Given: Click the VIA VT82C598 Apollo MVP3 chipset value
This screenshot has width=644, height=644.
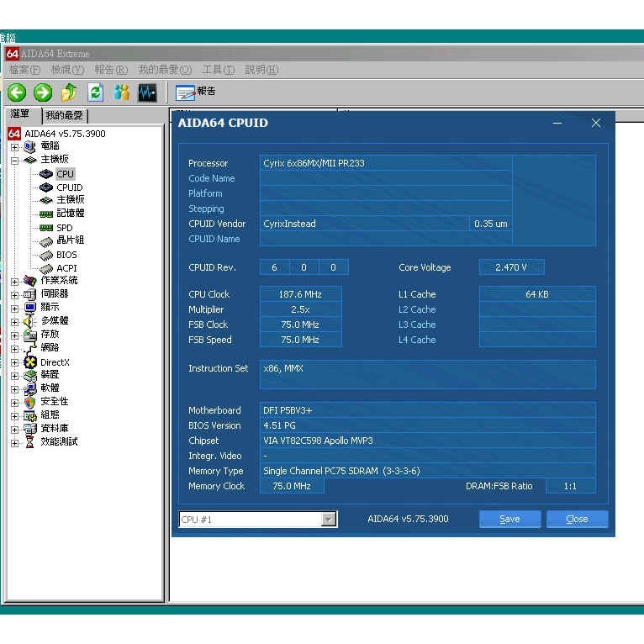Looking at the screenshot, I should [x=428, y=441].
